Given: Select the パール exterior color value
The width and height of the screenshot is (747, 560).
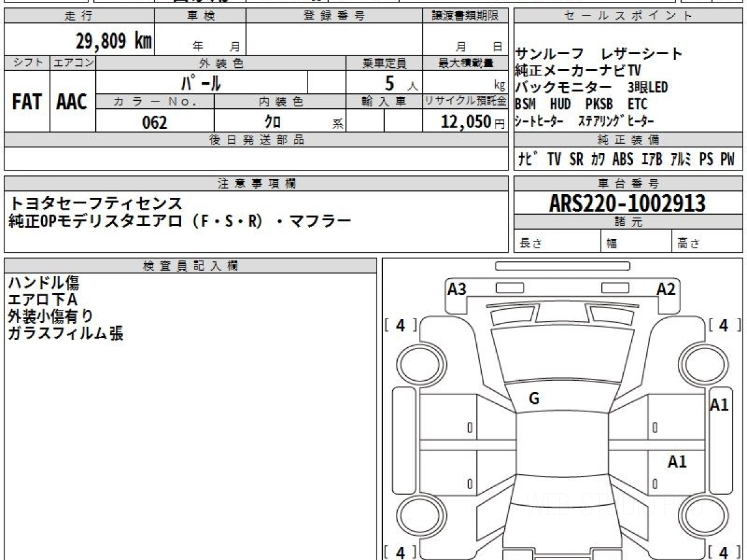Looking at the screenshot, I should (x=201, y=82).
